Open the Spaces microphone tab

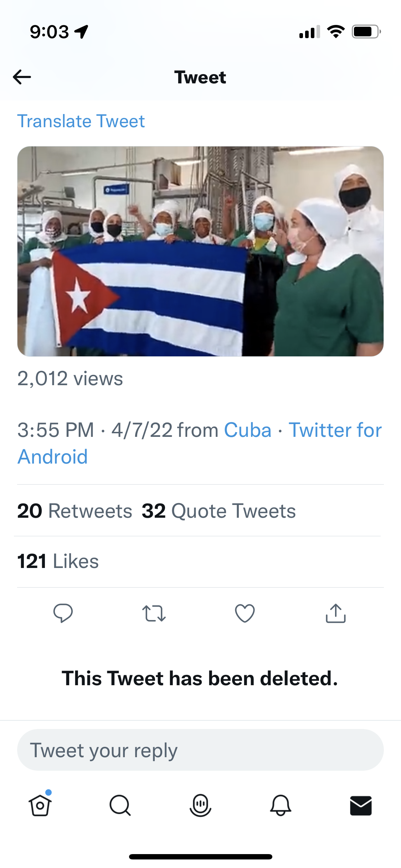pos(200,805)
